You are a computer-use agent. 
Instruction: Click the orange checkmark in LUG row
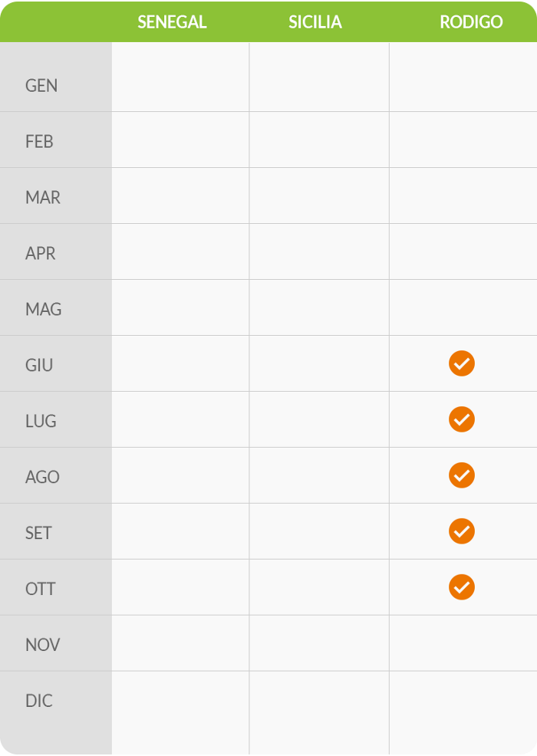point(462,419)
